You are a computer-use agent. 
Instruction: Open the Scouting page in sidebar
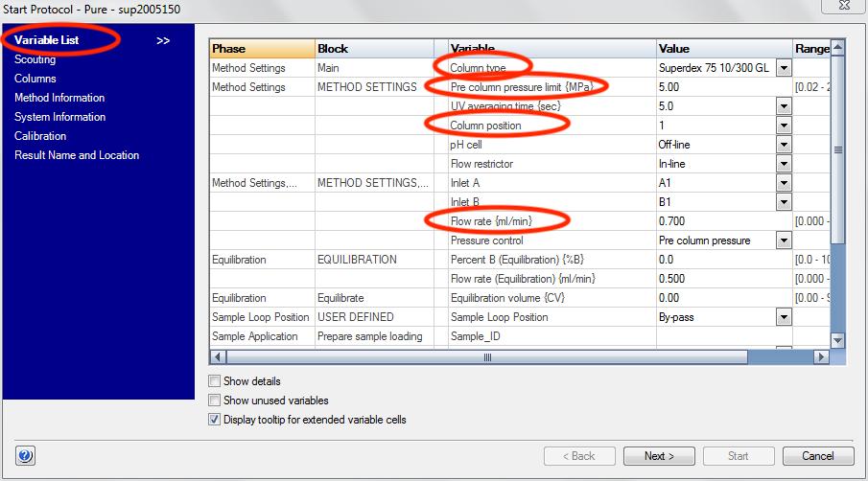tap(35, 59)
